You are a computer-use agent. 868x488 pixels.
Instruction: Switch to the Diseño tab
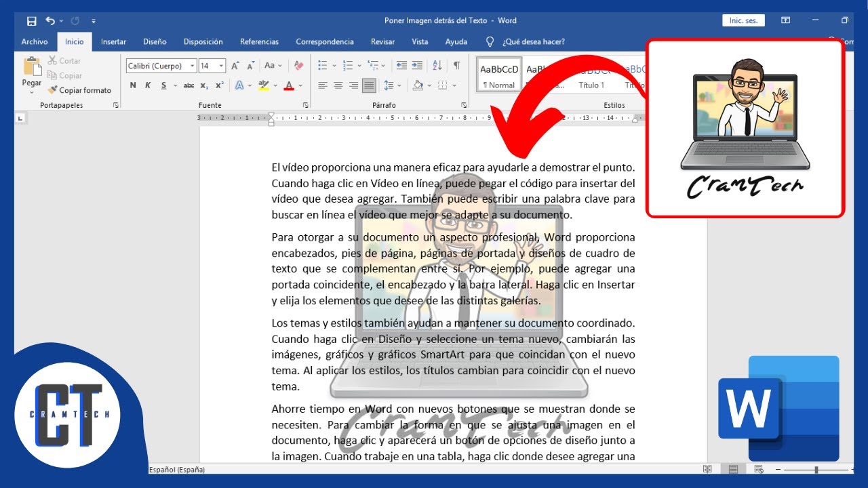click(155, 42)
